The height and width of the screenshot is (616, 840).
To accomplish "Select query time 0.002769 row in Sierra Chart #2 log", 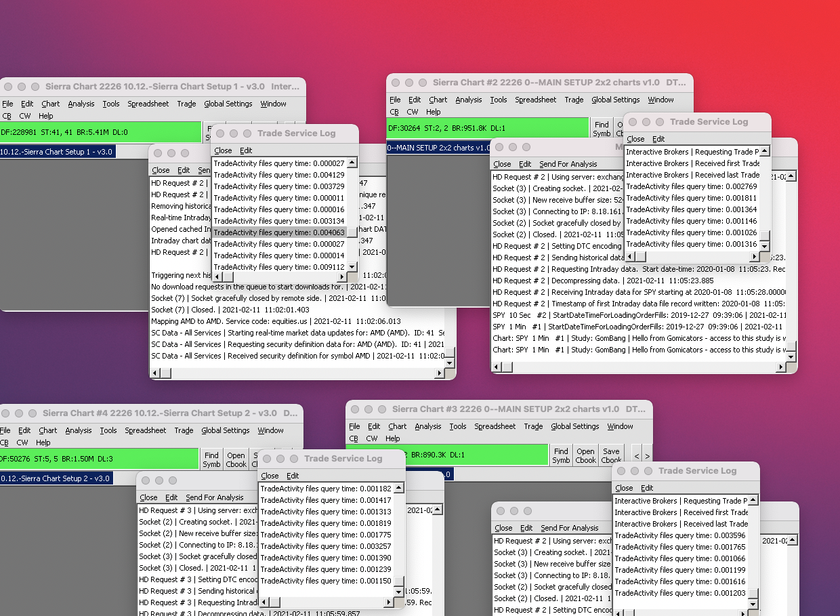I will 692,186.
